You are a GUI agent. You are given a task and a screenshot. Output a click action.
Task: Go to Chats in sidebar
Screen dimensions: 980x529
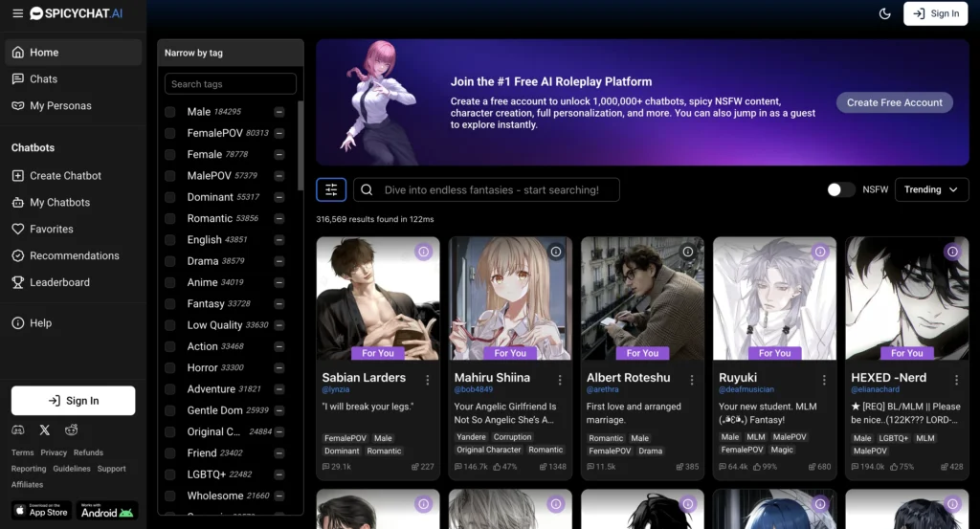click(43, 79)
